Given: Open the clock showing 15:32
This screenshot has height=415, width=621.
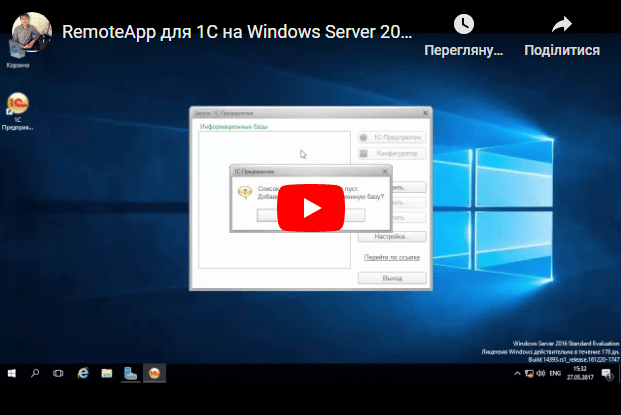Looking at the screenshot, I should click(580, 373).
